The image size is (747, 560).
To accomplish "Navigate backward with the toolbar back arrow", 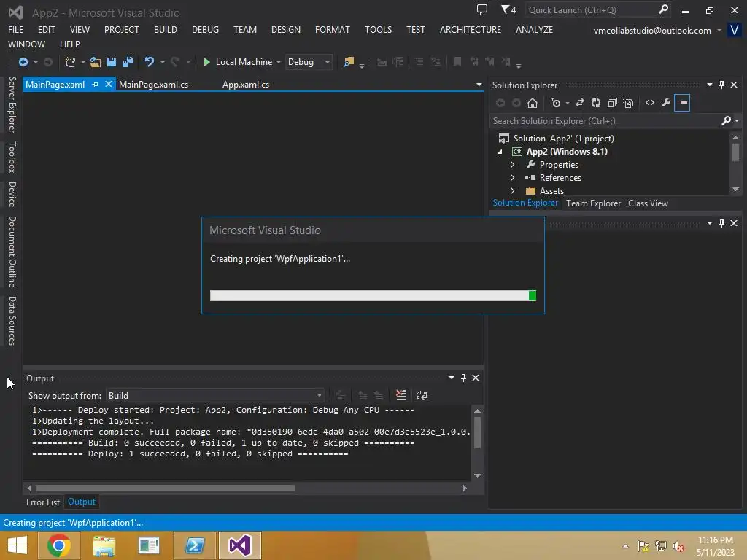I will 23,62.
